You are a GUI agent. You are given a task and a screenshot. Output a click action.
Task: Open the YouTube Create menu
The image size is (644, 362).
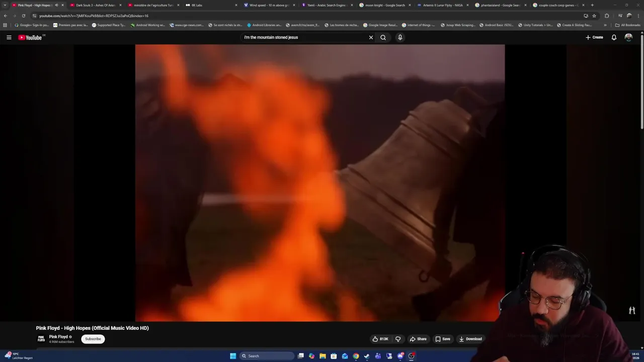pyautogui.click(x=594, y=37)
